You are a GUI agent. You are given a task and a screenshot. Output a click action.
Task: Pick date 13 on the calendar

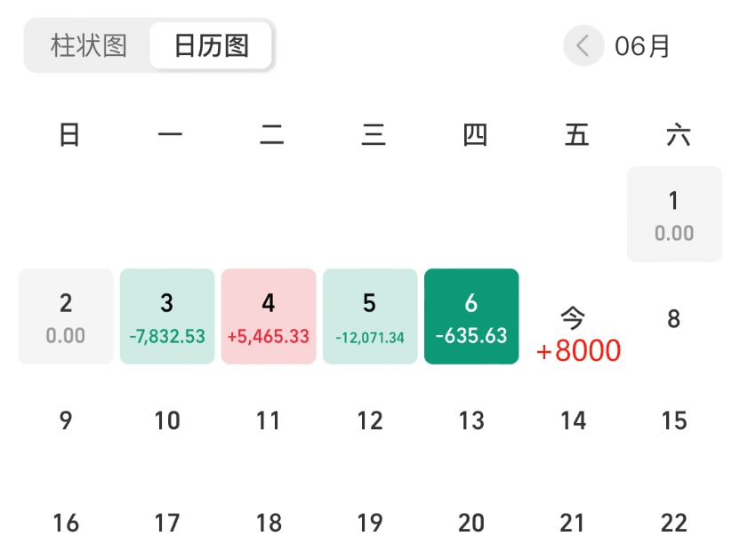click(471, 420)
